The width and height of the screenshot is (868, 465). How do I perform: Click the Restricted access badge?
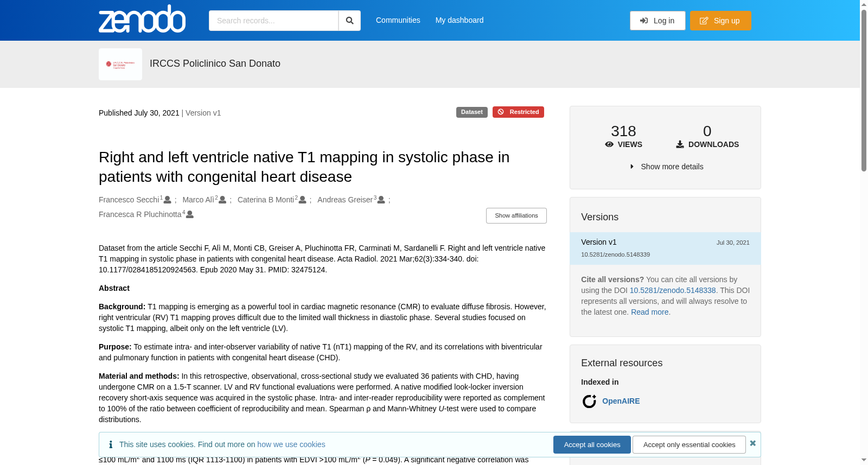(x=518, y=112)
